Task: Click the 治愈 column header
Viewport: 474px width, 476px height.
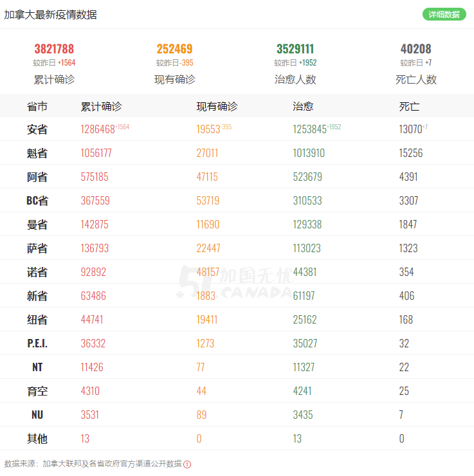Action: pyautogui.click(x=303, y=107)
